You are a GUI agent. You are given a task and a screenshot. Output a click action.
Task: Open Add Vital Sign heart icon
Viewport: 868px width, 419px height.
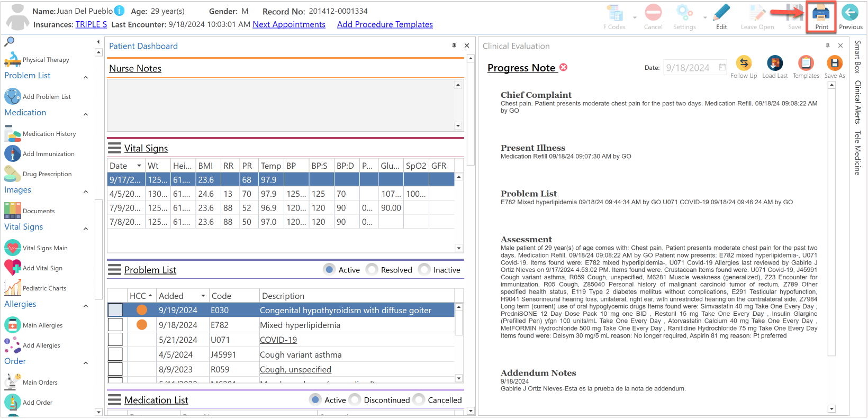point(13,268)
